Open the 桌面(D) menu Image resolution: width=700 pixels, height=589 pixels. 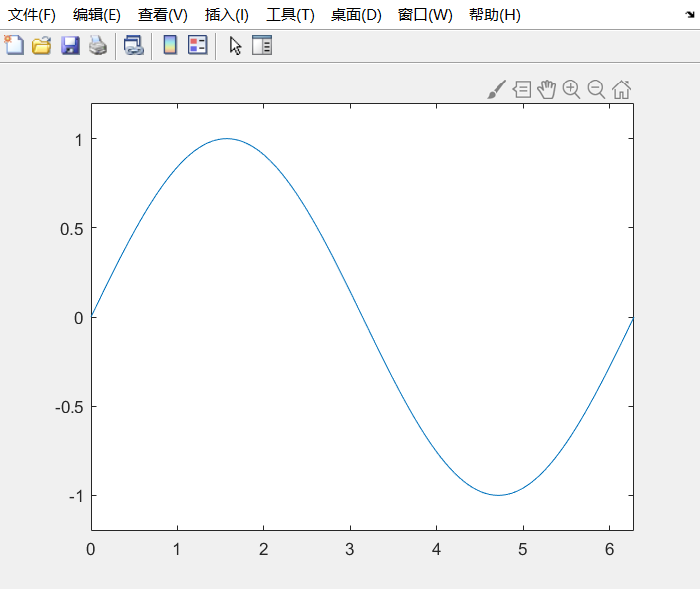(356, 15)
